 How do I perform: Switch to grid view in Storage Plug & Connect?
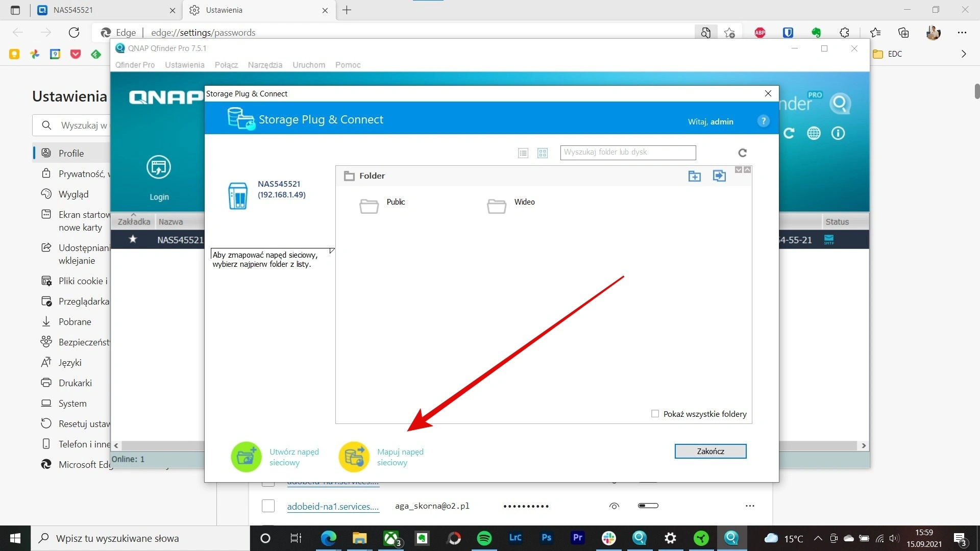coord(543,153)
